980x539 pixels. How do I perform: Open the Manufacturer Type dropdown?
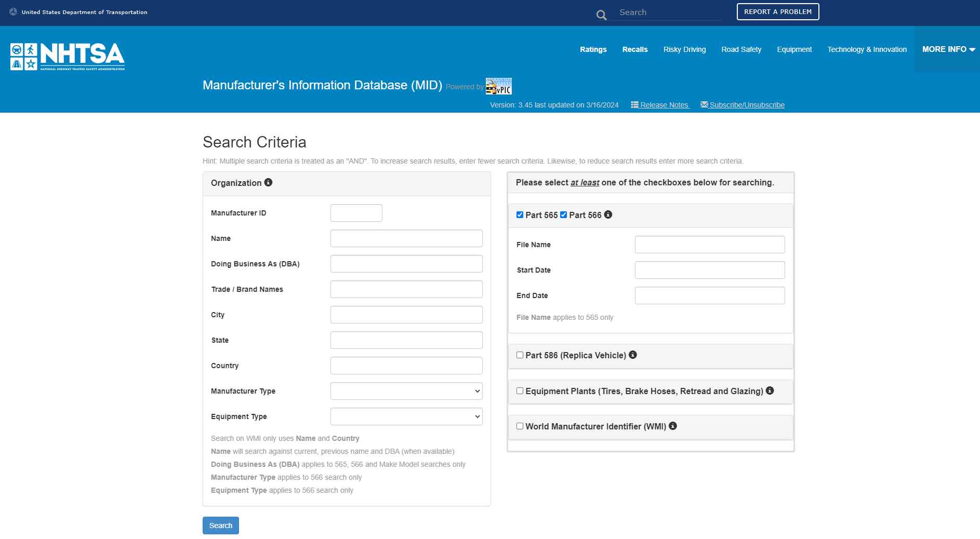point(406,391)
